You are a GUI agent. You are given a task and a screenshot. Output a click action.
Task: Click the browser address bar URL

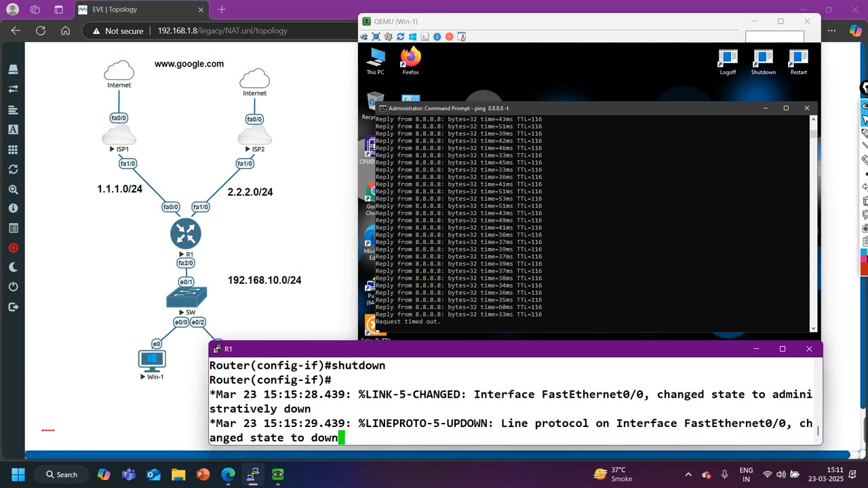pyautogui.click(x=222, y=30)
